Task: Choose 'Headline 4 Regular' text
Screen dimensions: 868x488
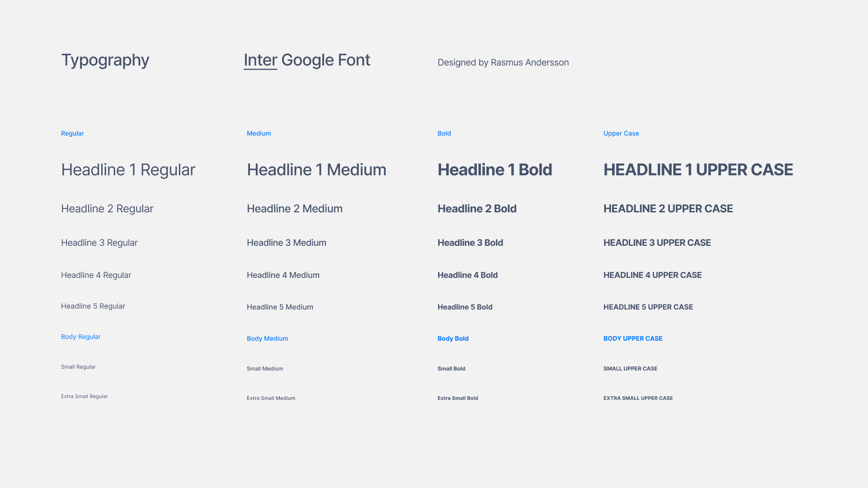Action: 96,275
